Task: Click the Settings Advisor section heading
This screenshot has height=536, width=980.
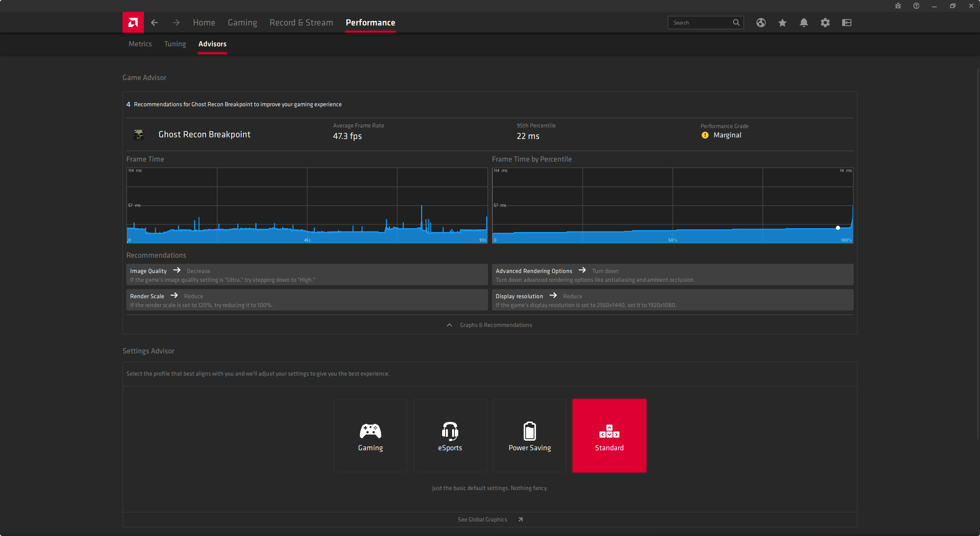Action: [x=148, y=351]
